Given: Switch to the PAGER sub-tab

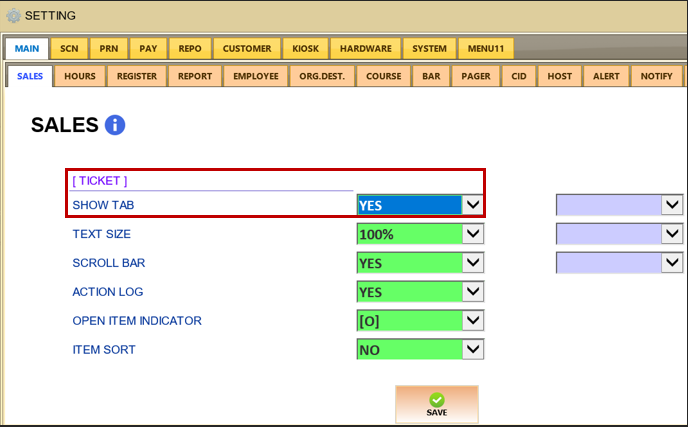Looking at the screenshot, I should tap(474, 76).
